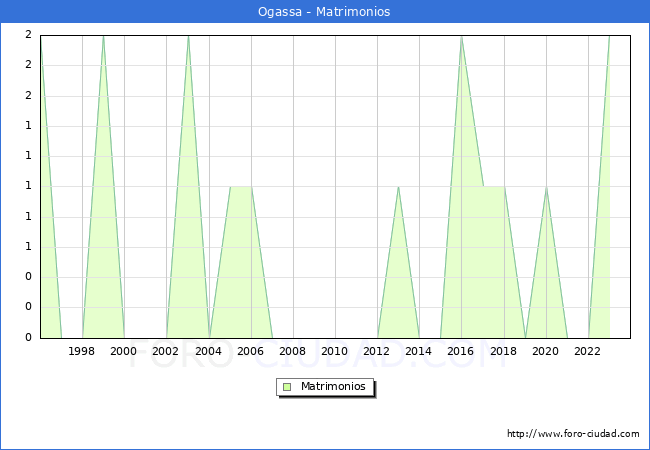
Task: Click the 2010 x-axis label
Action: (x=335, y=351)
